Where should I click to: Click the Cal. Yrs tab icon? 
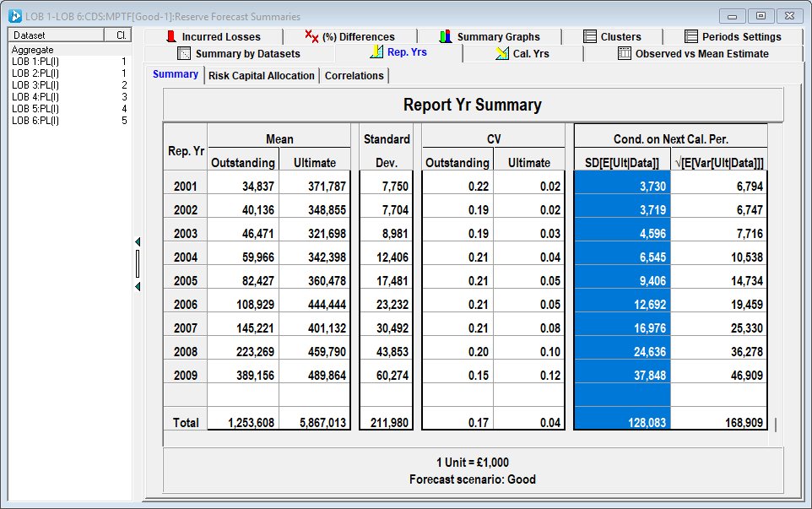coord(502,53)
